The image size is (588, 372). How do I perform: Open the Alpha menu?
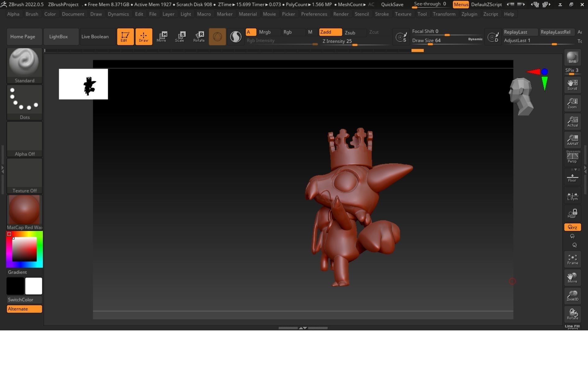pyautogui.click(x=13, y=14)
